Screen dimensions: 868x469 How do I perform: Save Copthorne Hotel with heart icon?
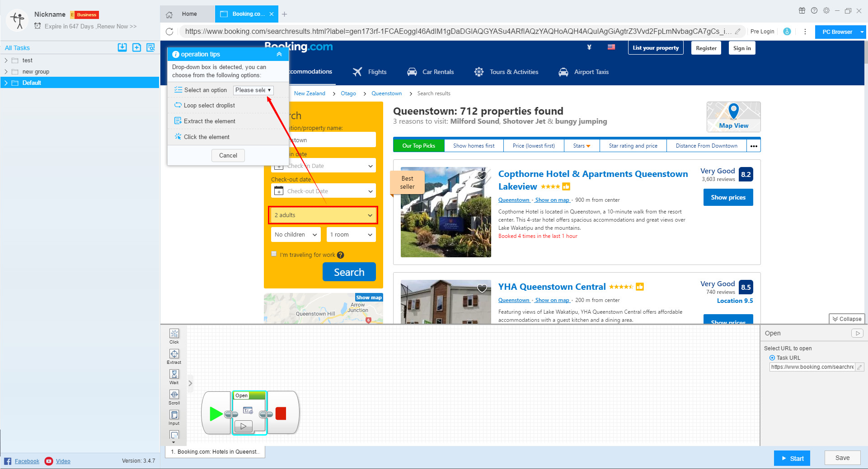tap(482, 176)
